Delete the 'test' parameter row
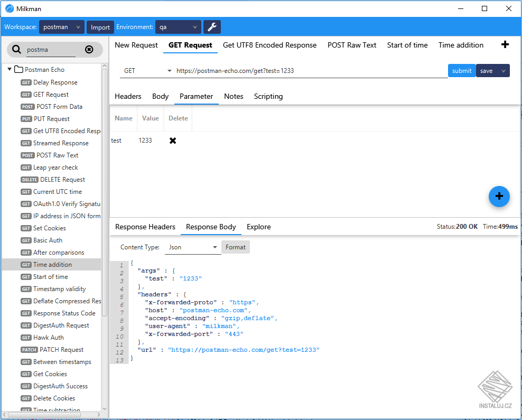 point(172,141)
